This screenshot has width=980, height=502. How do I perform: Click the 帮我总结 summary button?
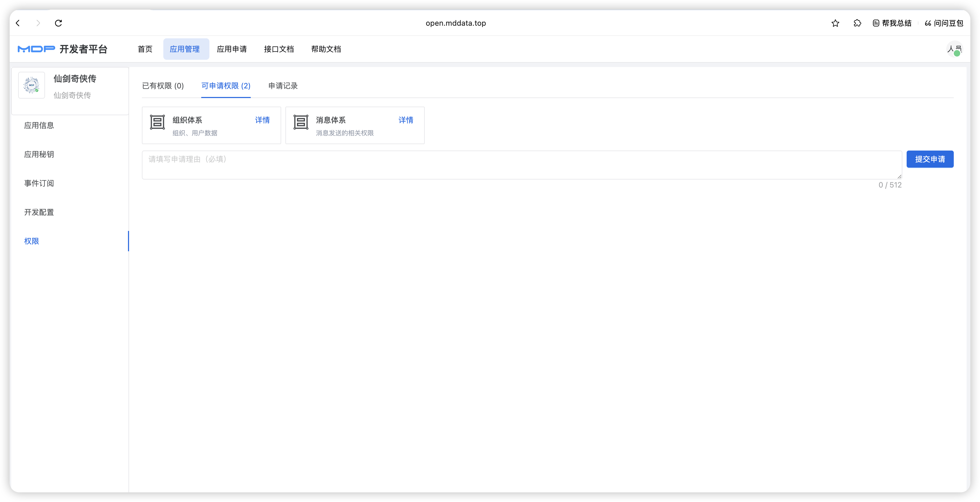[892, 23]
